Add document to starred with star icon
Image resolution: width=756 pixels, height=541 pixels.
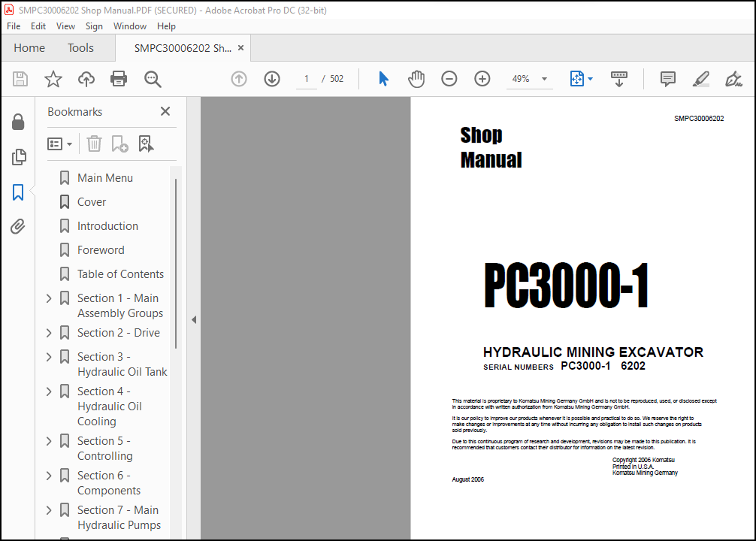coord(53,79)
